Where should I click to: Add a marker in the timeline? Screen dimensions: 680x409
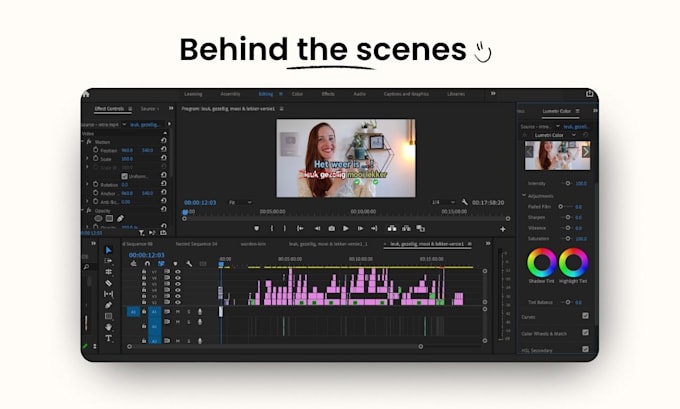[x=175, y=263]
